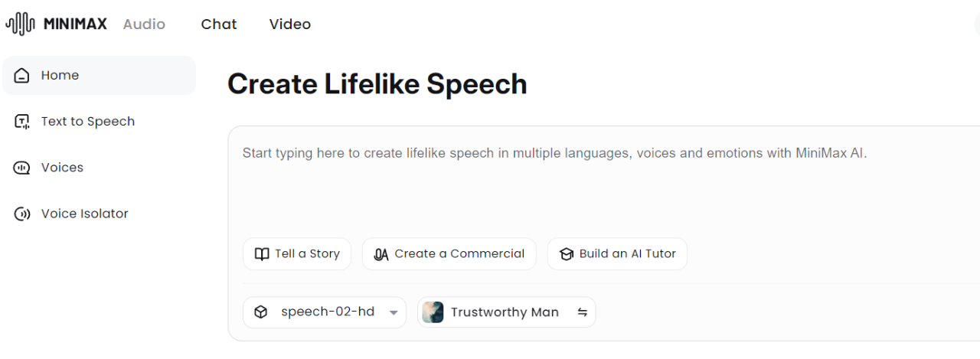
Task: Click the Trustworthy Man avatar thumbnail
Action: point(433,312)
